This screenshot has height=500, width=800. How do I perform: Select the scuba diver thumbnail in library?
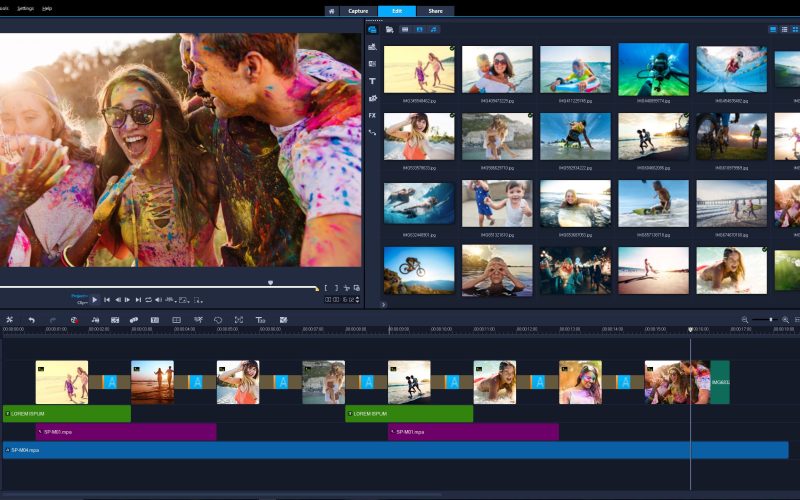[653, 69]
